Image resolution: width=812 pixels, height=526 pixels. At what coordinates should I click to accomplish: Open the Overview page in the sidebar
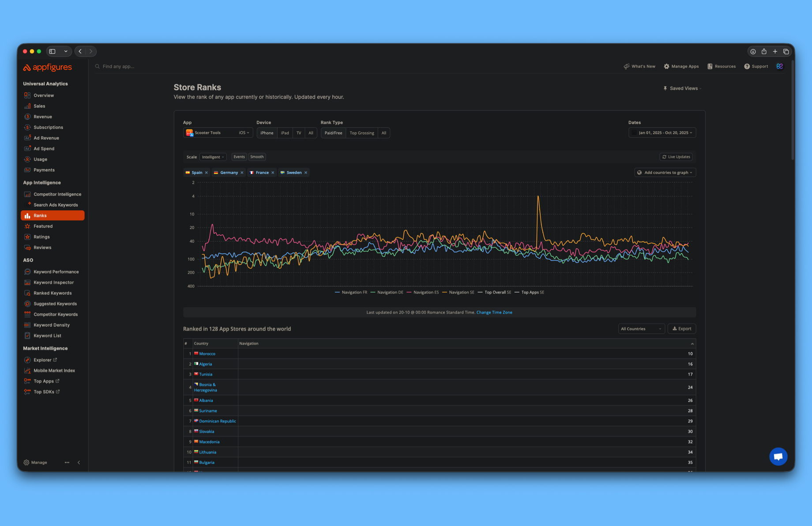(x=43, y=95)
